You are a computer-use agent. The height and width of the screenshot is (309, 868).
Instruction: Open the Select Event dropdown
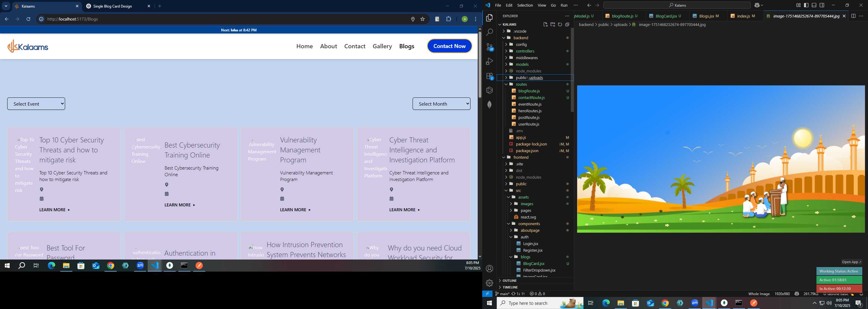[x=36, y=104]
